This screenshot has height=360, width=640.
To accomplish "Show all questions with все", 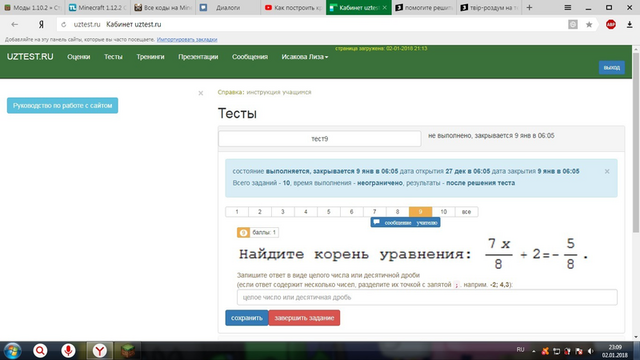I will pos(467,212).
